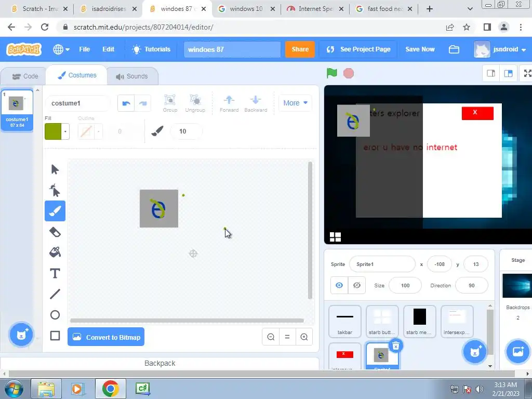
Task: Click the green Fill color swatch
Action: pyautogui.click(x=53, y=131)
